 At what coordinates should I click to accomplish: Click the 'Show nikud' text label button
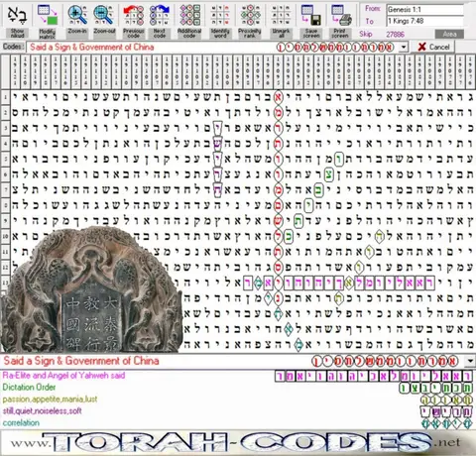point(17,34)
